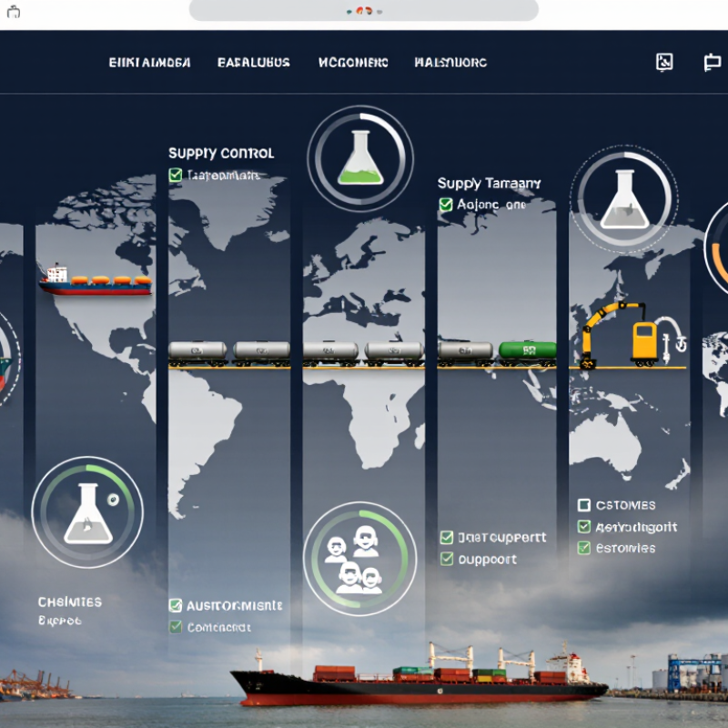
Task: Enable the unchecked CSTOMES checkbox
Action: click(x=584, y=505)
